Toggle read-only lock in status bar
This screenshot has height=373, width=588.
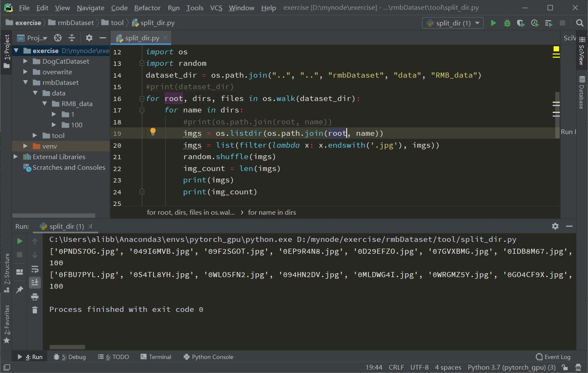565,367
